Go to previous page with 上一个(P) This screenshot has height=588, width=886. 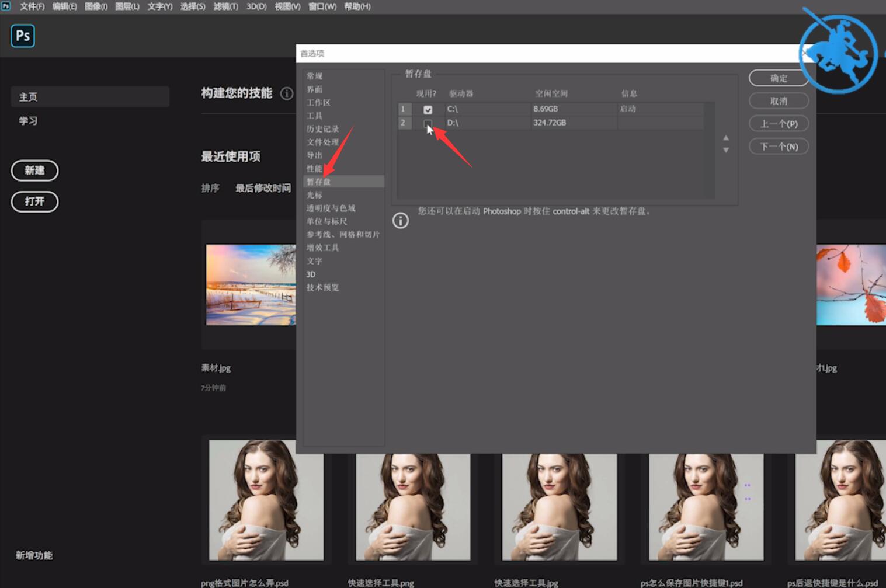[779, 124]
